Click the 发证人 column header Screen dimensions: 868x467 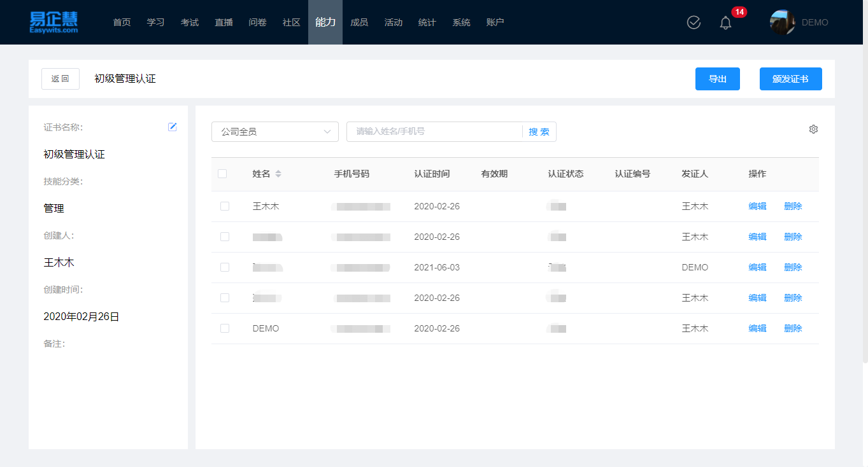pyautogui.click(x=695, y=174)
